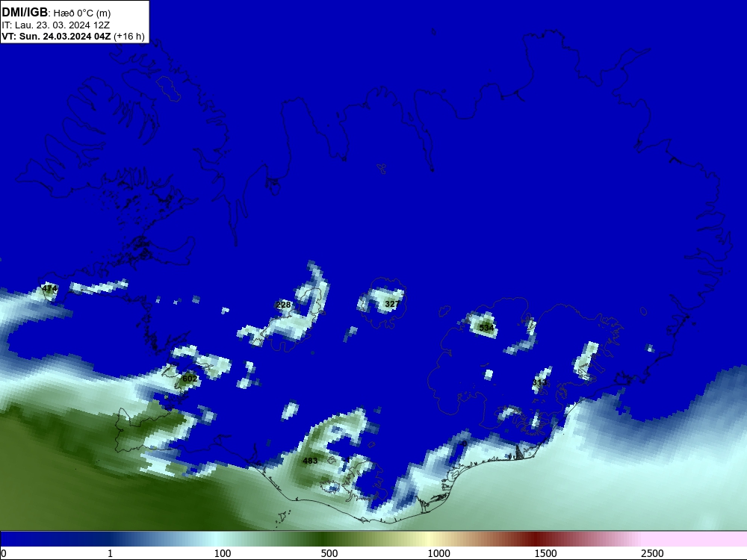
Task: Click the 534 value on the map
Action: [486, 328]
